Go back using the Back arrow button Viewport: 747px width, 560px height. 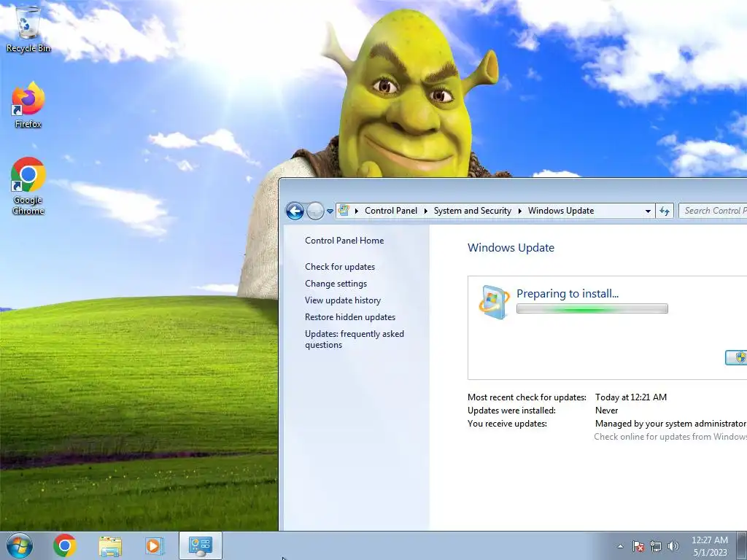click(295, 211)
